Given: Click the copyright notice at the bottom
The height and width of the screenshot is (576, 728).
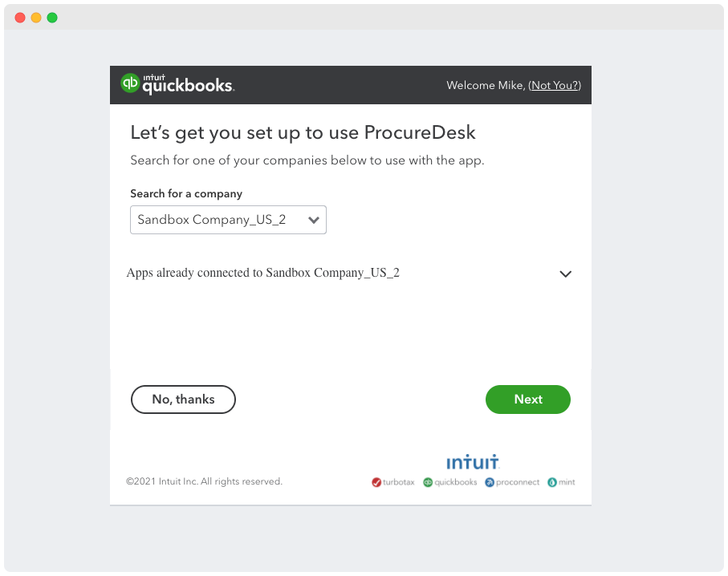Looking at the screenshot, I should point(203,481).
